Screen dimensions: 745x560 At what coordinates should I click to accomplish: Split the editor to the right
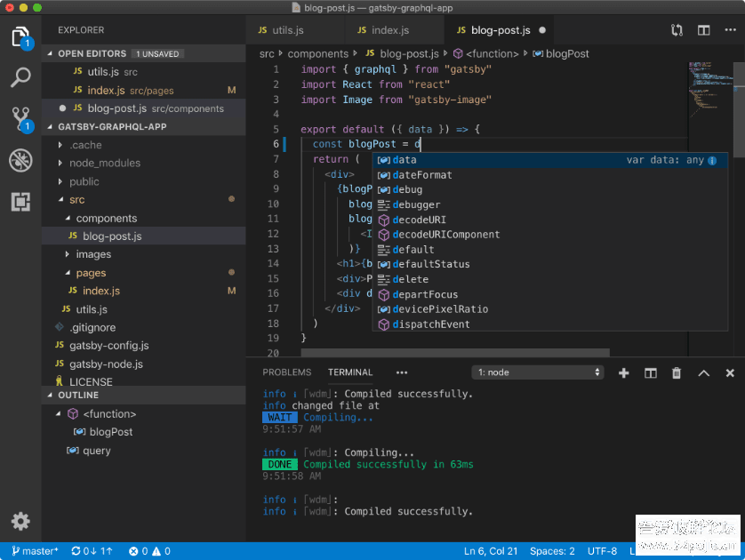coord(704,30)
